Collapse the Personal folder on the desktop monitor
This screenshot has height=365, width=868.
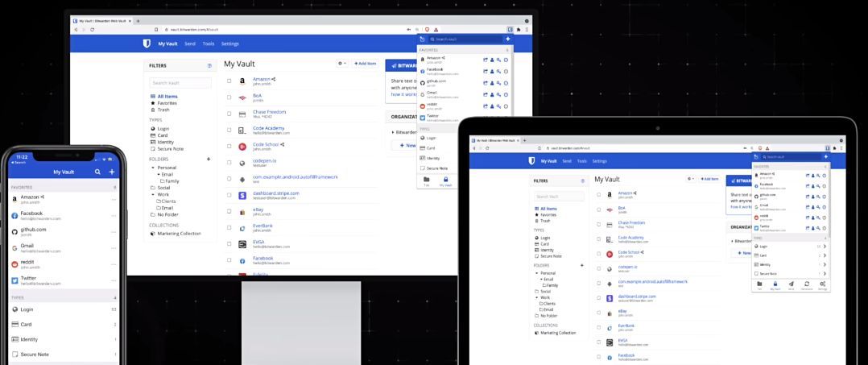(153, 168)
